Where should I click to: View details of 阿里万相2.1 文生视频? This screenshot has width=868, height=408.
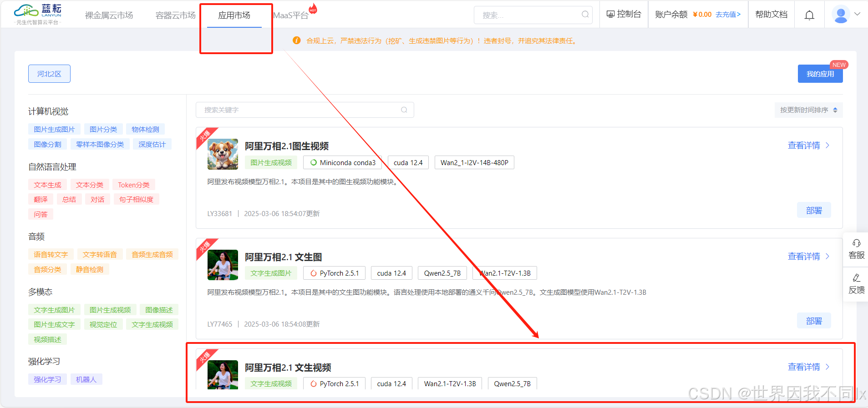tap(808, 367)
